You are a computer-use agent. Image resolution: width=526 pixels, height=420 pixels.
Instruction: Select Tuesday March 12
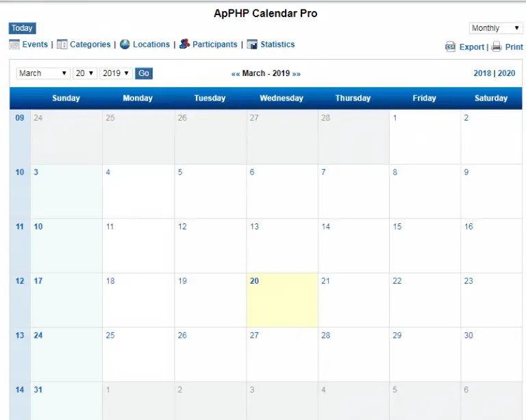point(210,245)
